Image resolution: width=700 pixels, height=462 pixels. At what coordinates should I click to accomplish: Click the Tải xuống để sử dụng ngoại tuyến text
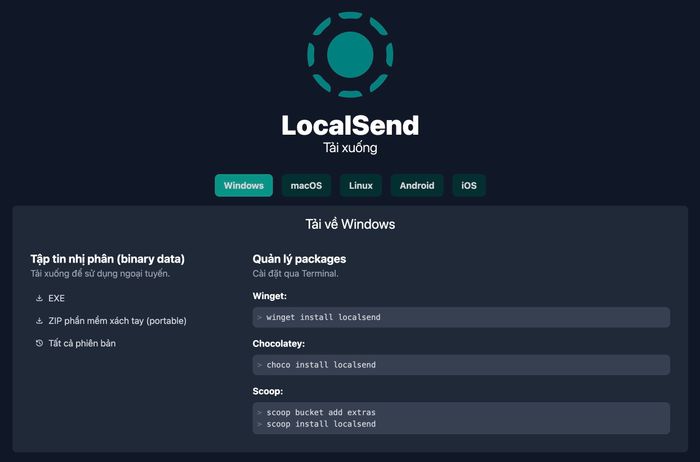tap(100, 274)
